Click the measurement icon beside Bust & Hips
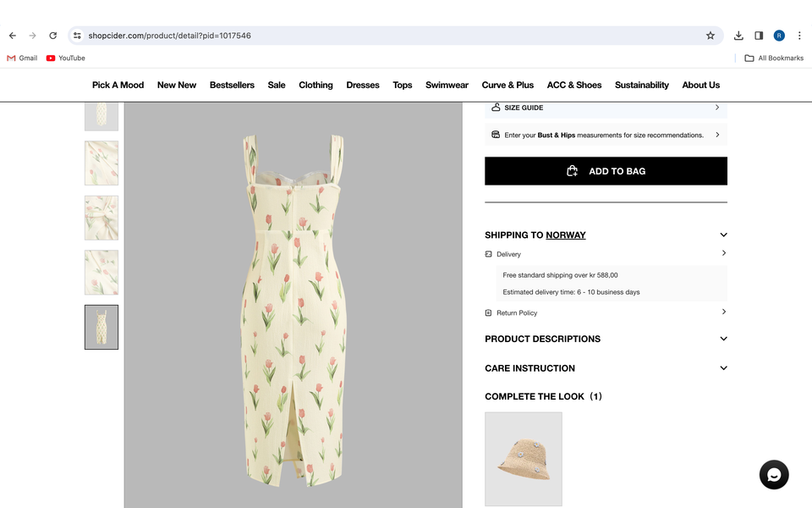The height and width of the screenshot is (508, 812). tap(496, 135)
